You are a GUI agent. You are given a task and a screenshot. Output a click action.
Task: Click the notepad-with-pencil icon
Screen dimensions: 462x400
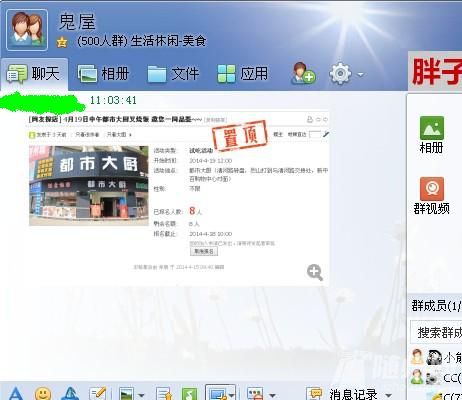tap(97, 393)
